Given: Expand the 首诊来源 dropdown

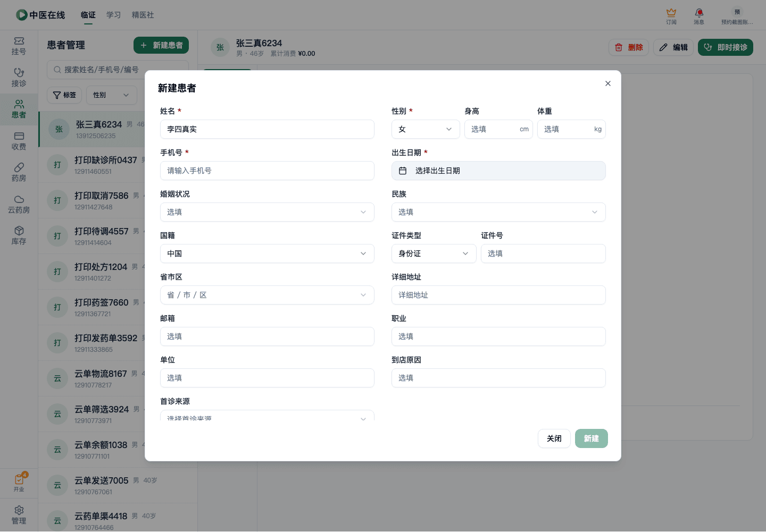Looking at the screenshot, I should [267, 416].
